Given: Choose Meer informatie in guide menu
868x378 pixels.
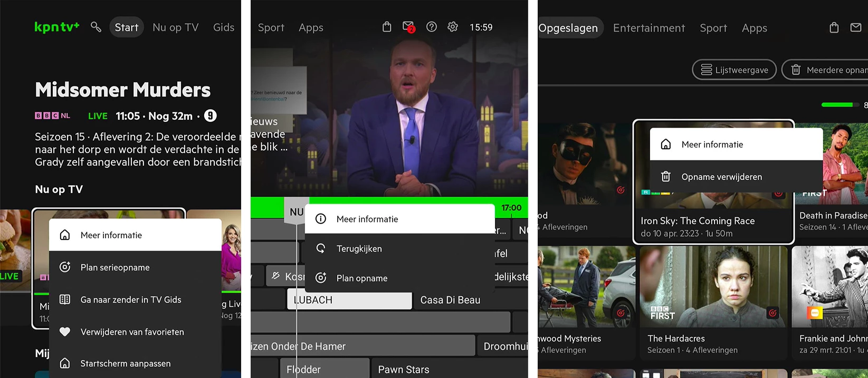Looking at the screenshot, I should coord(400,219).
